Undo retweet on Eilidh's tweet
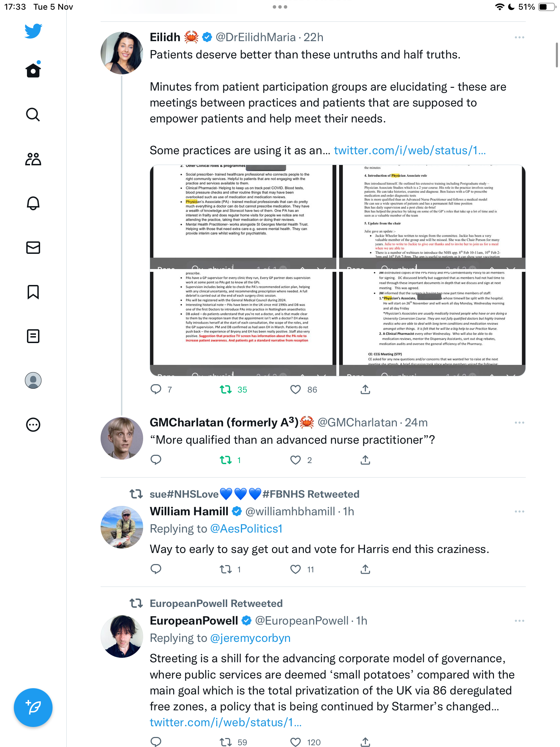 (x=226, y=390)
